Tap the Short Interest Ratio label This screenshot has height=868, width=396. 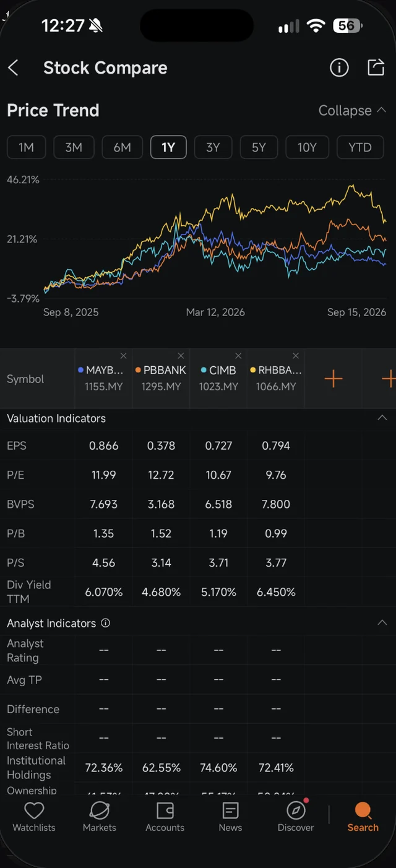coord(38,739)
